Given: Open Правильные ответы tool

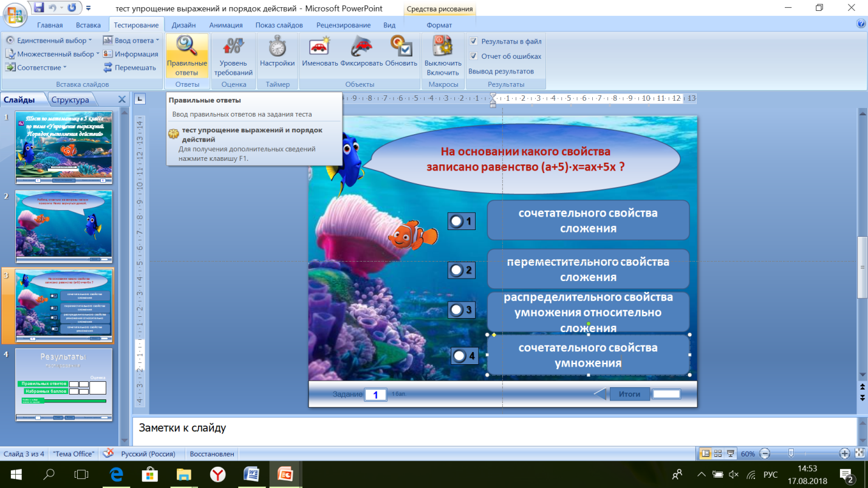Looking at the screenshot, I should [x=186, y=55].
